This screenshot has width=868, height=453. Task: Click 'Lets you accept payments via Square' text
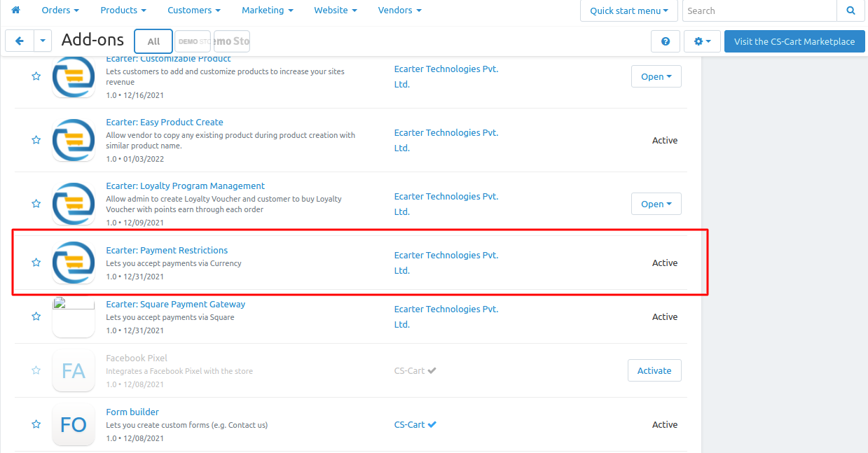click(170, 317)
